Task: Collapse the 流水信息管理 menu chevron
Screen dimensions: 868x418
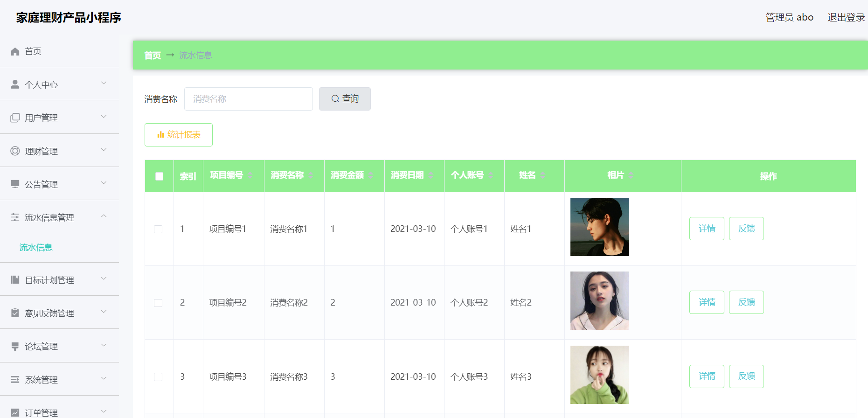Action: click(104, 216)
